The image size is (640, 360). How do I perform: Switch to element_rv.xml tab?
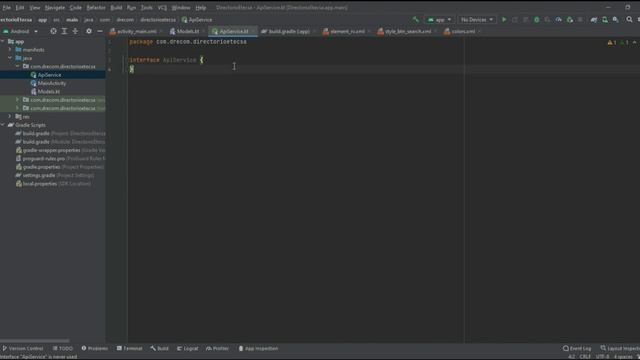tap(347, 31)
